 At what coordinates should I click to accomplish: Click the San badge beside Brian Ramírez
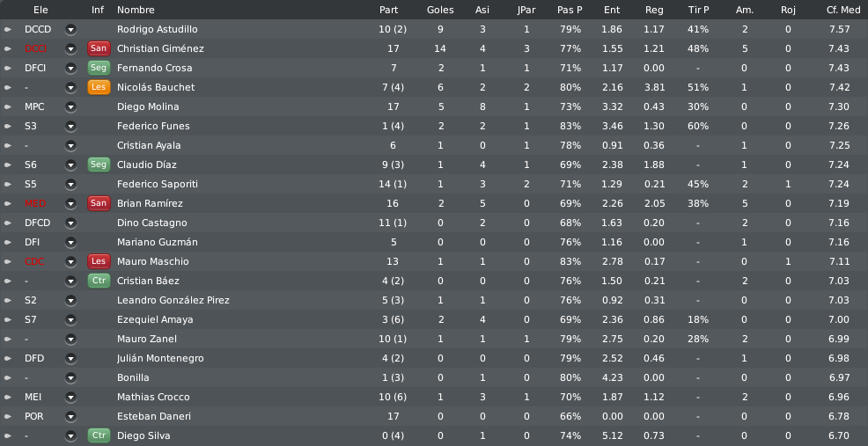click(x=98, y=203)
